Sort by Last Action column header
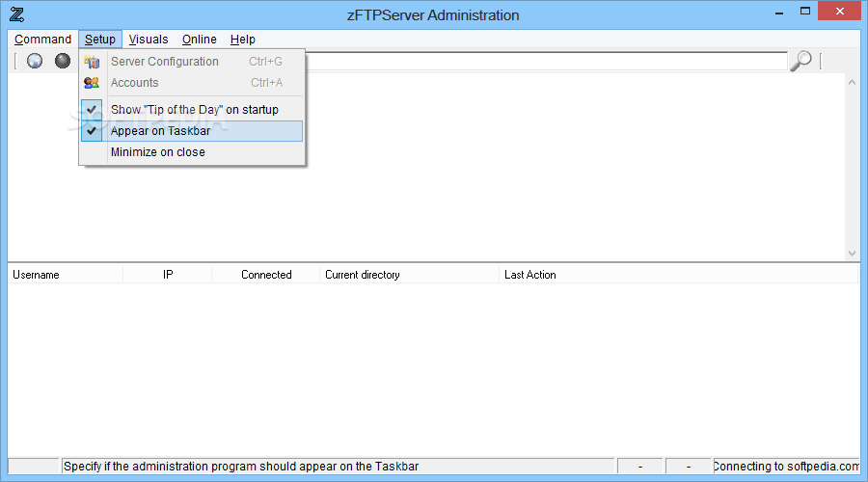868x482 pixels. (678, 275)
